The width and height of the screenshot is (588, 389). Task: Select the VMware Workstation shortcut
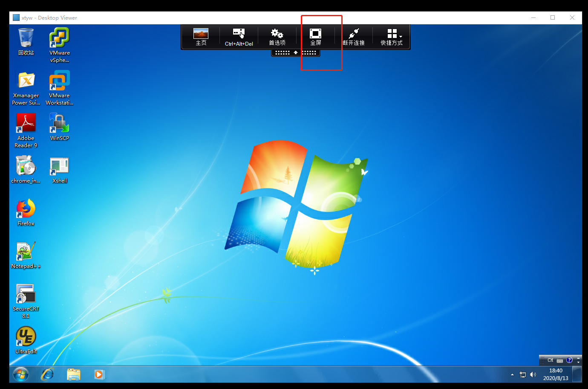(60, 88)
